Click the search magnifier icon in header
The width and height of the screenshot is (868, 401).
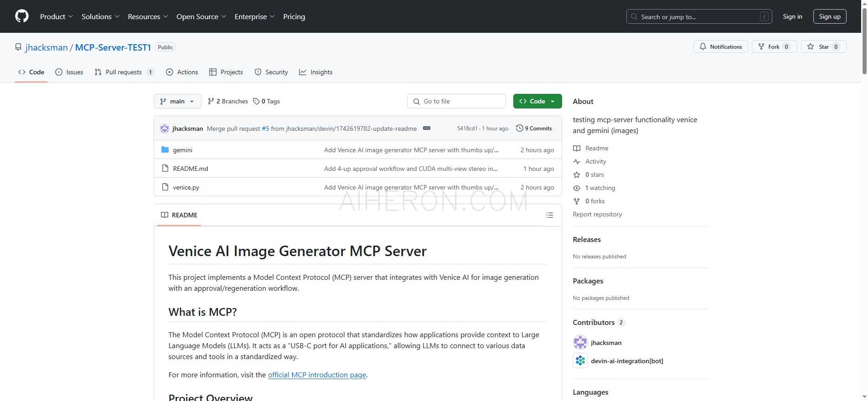[x=634, y=16]
